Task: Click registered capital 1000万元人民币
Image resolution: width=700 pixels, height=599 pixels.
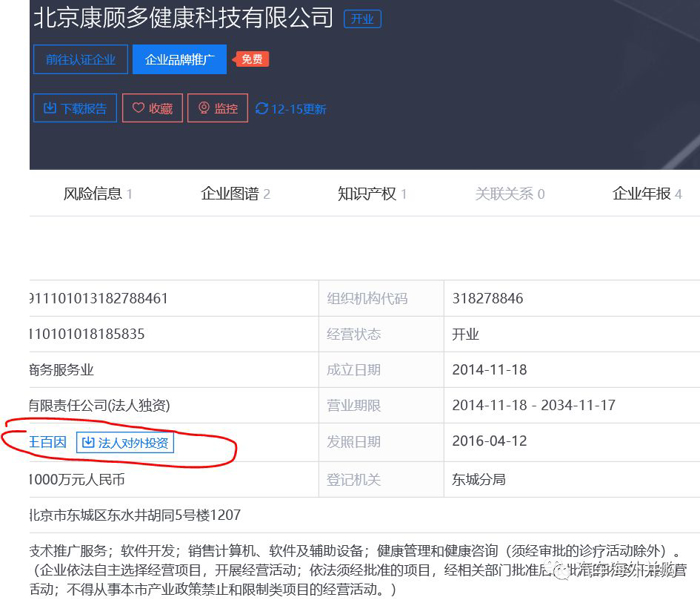Action: (77, 479)
